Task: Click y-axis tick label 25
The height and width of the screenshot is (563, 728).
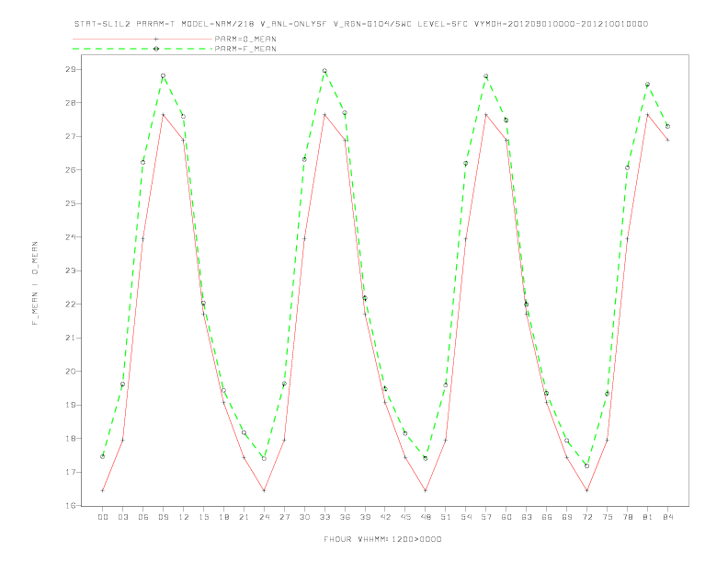Action: pyautogui.click(x=70, y=203)
